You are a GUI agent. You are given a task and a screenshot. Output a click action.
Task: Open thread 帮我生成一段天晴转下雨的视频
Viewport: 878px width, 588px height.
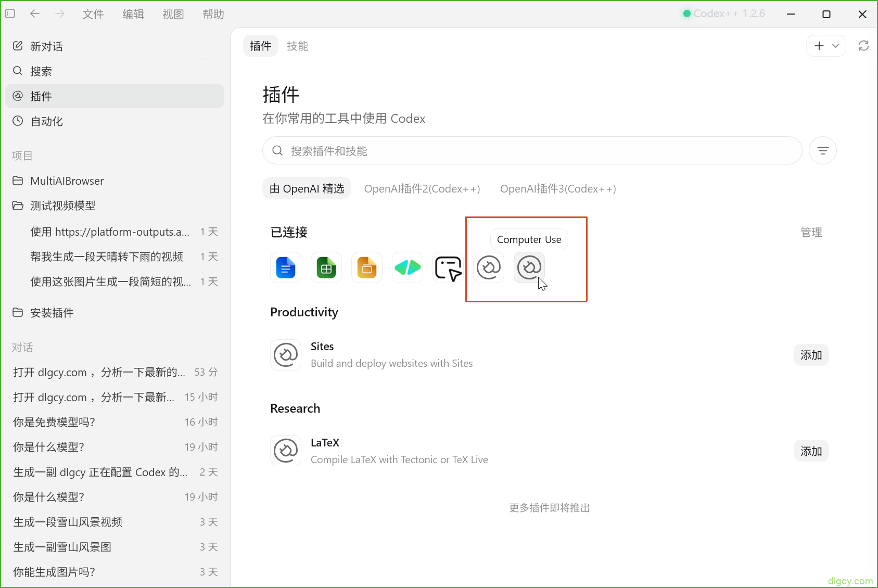(x=114, y=257)
